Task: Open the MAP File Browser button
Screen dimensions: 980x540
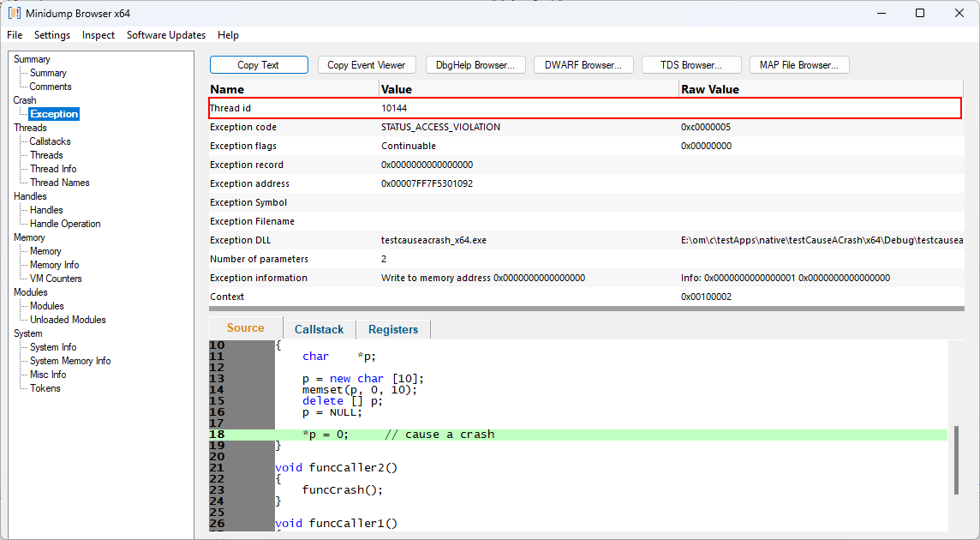Action: (x=799, y=65)
